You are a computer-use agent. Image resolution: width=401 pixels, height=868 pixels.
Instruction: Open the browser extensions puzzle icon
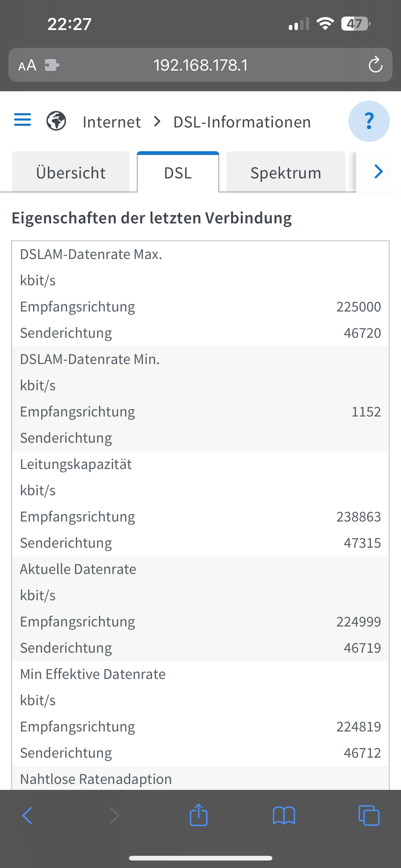click(x=52, y=65)
